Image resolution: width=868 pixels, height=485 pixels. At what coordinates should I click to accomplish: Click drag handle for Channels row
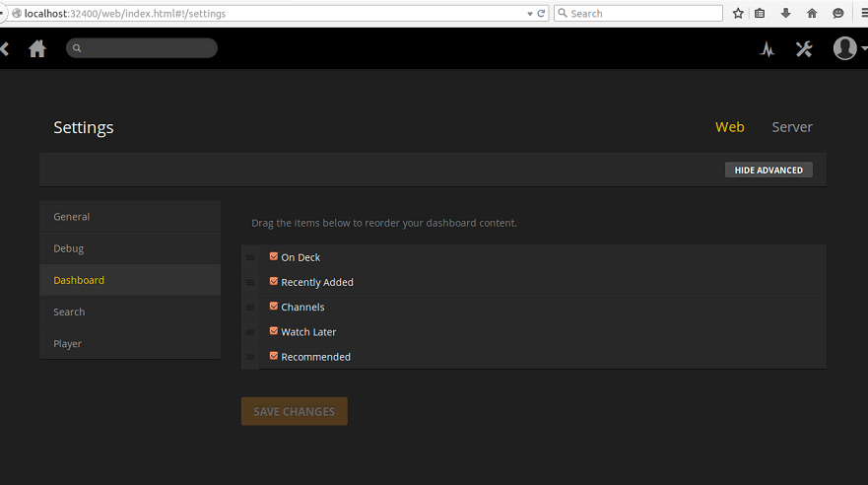250,308
